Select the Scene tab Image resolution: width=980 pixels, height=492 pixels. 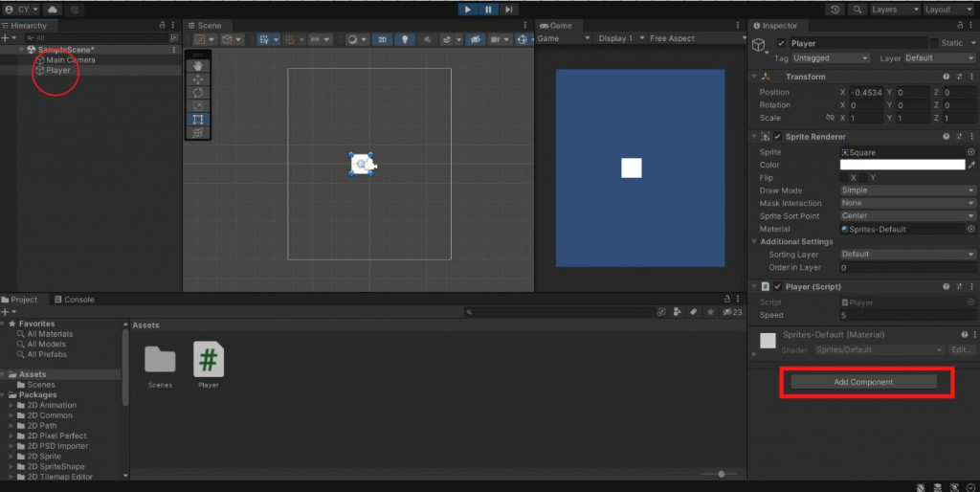click(x=205, y=25)
